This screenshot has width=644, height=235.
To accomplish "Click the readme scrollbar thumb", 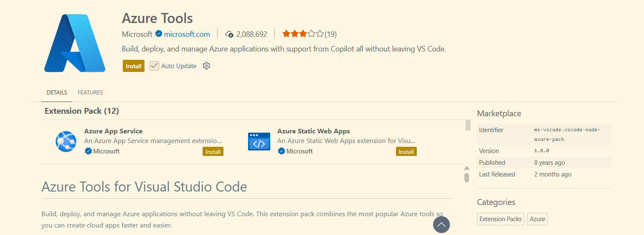I will point(467,178).
